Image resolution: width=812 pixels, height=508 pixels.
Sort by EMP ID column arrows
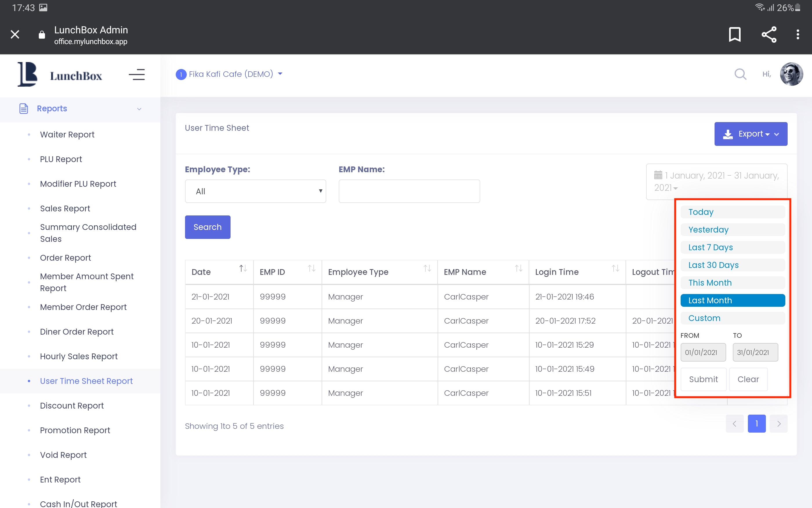pos(311,268)
